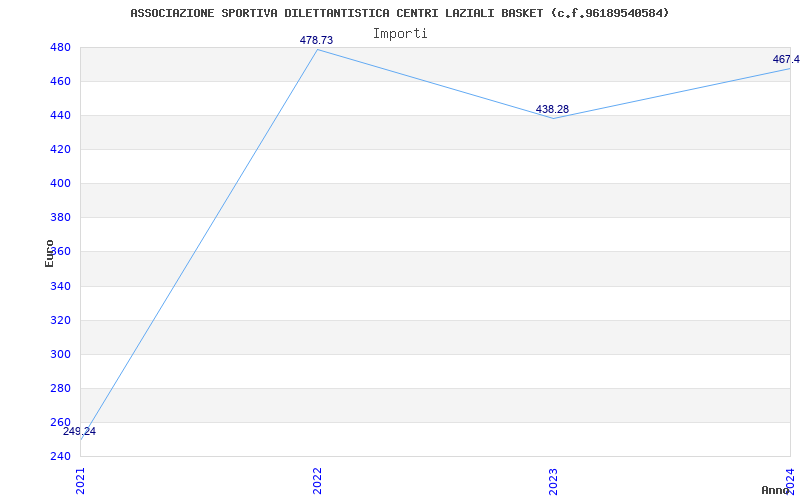The height and width of the screenshot is (500, 800).
Task: Click the Euro axis label
Action: click(x=49, y=253)
